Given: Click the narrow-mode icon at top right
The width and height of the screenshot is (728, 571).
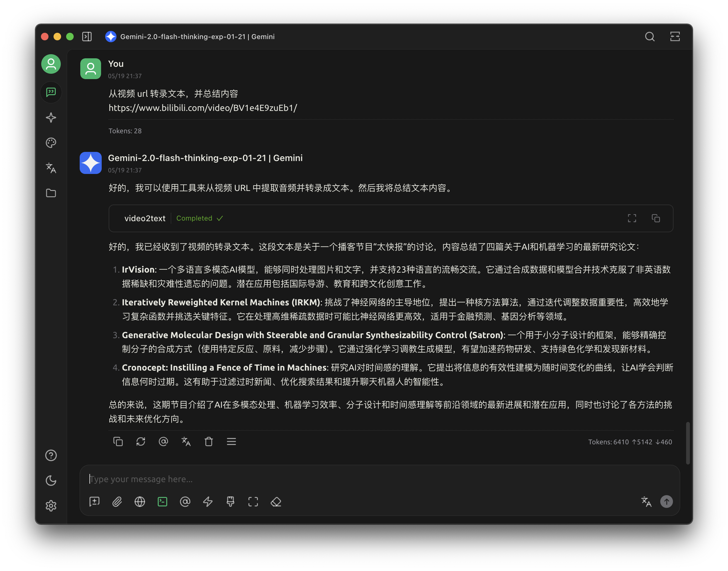Looking at the screenshot, I should tap(675, 37).
